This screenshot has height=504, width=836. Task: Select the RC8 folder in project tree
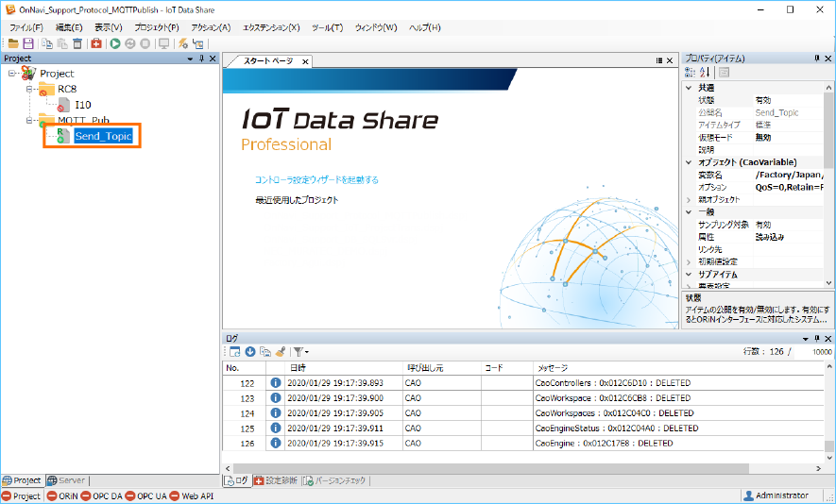[x=67, y=89]
